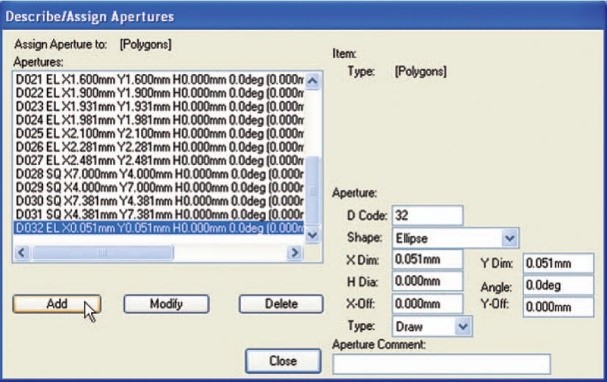Select aperture D029 SQ X4.000mm
Viewport: 607px width, 382px height.
click(159, 188)
